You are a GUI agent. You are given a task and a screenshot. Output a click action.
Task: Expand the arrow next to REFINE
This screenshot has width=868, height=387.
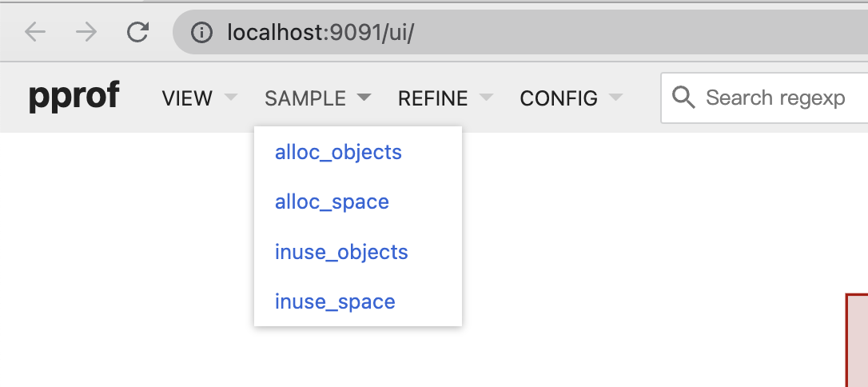[485, 98]
